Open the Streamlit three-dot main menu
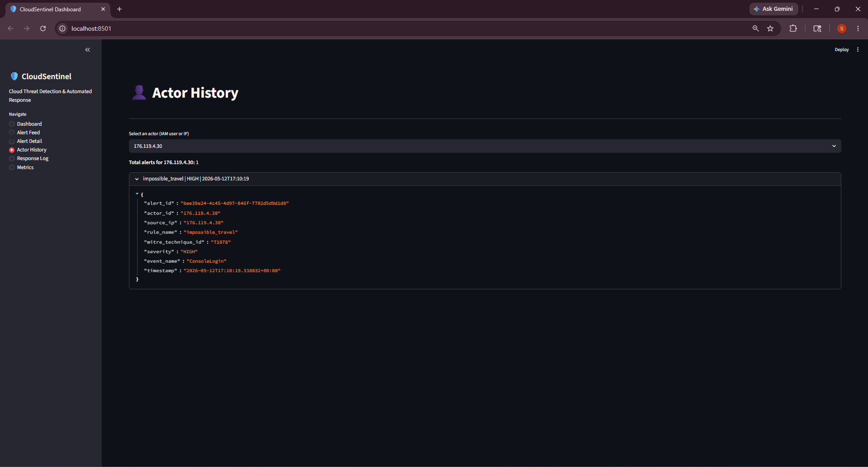 tap(858, 50)
